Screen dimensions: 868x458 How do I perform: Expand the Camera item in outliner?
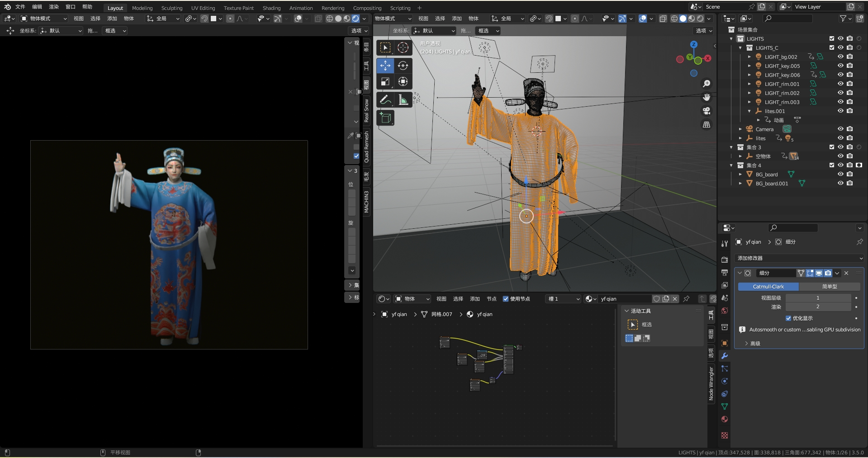pyautogui.click(x=740, y=129)
